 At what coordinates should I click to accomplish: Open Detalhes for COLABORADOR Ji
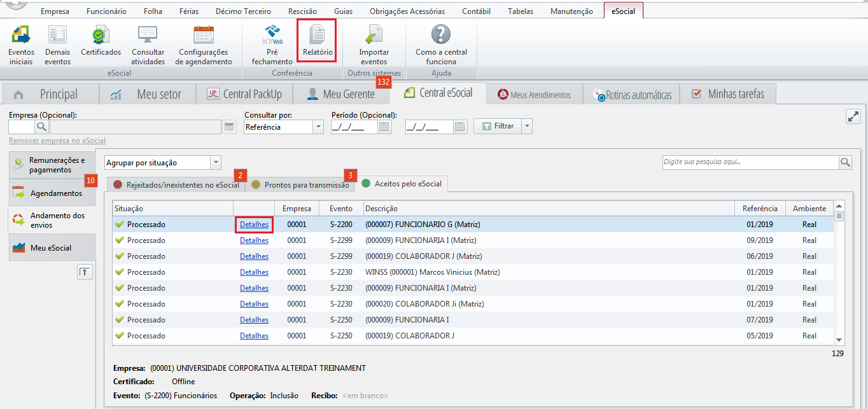pyautogui.click(x=254, y=303)
